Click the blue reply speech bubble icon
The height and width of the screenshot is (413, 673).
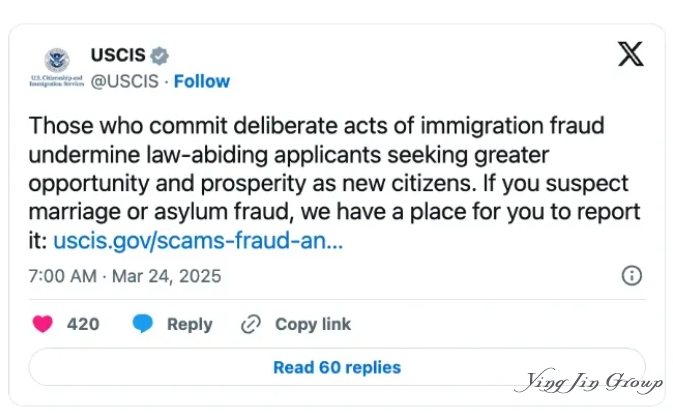(142, 324)
